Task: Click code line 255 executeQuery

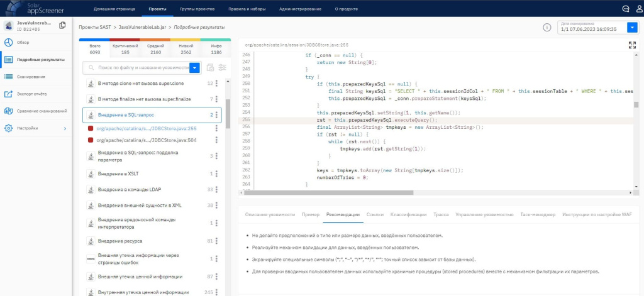Action: pyautogui.click(x=377, y=120)
